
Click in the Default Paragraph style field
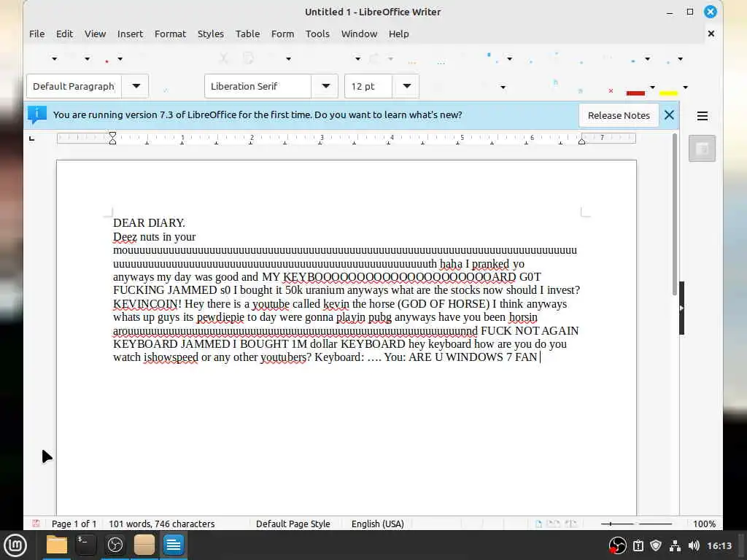74,86
